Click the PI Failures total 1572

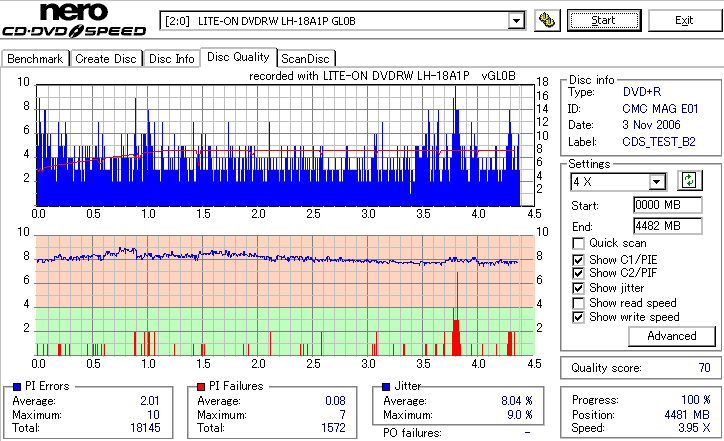click(x=333, y=428)
